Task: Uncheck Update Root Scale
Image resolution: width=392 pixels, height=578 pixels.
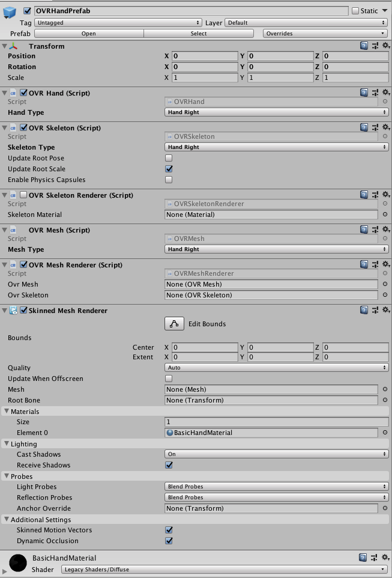Action: pos(169,168)
